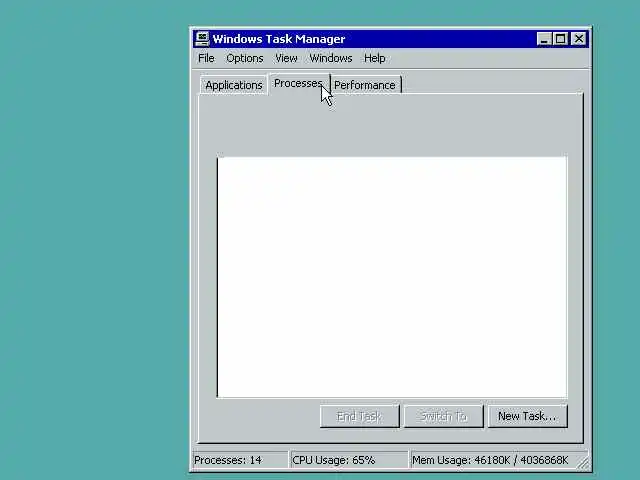Click the Switch To button
Image resolution: width=640 pixels, height=480 pixels.
[443, 416]
